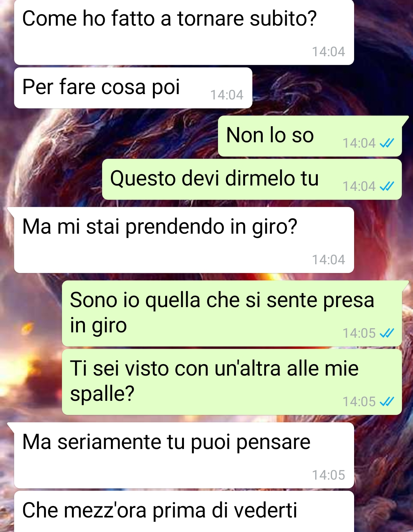The image size is (413, 532).
Task: Tap the 'Sono io quella che si sente presa in giro' bubble
Action: tap(232, 313)
